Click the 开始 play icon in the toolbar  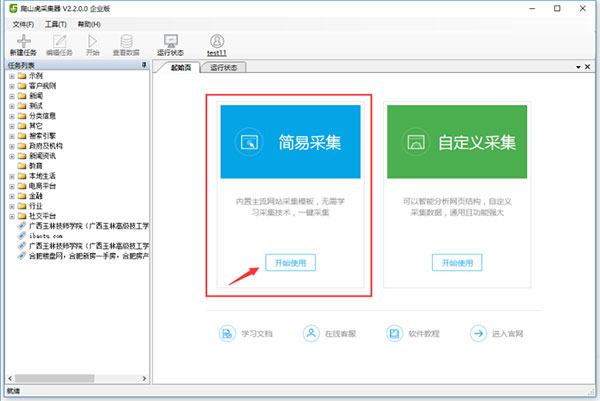[x=92, y=41]
